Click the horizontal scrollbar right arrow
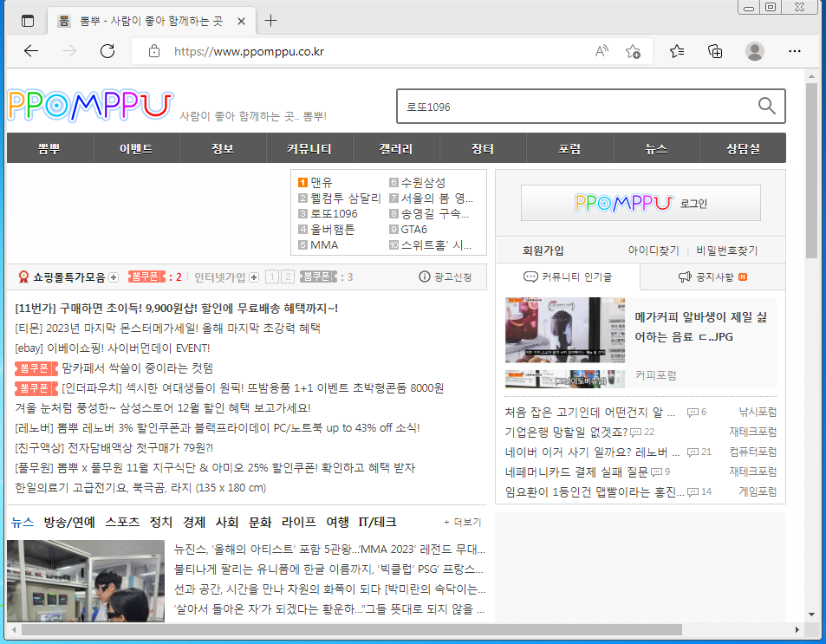826x644 pixels. (x=797, y=630)
